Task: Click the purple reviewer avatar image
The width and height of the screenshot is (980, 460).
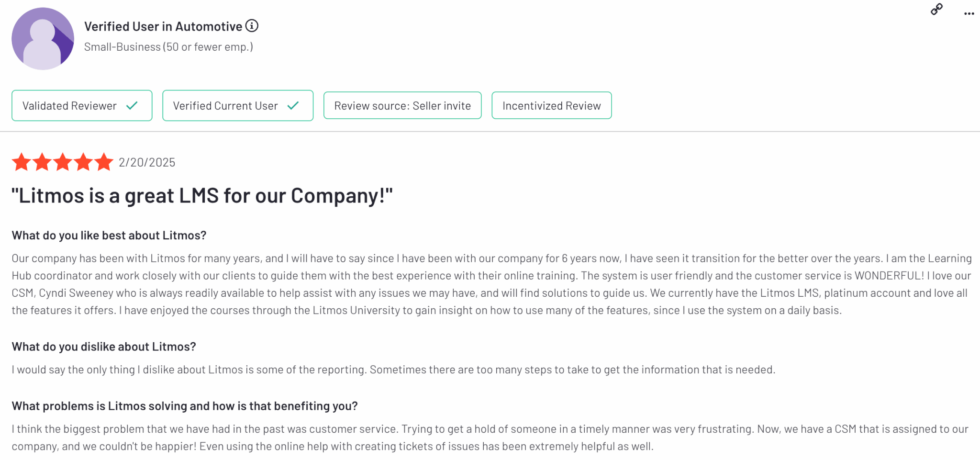Action: tap(43, 39)
